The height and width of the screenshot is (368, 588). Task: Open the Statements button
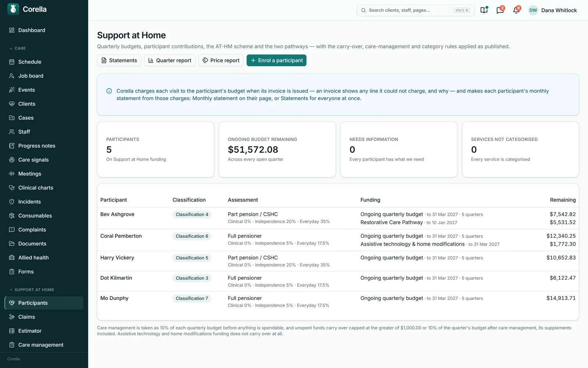(x=119, y=60)
